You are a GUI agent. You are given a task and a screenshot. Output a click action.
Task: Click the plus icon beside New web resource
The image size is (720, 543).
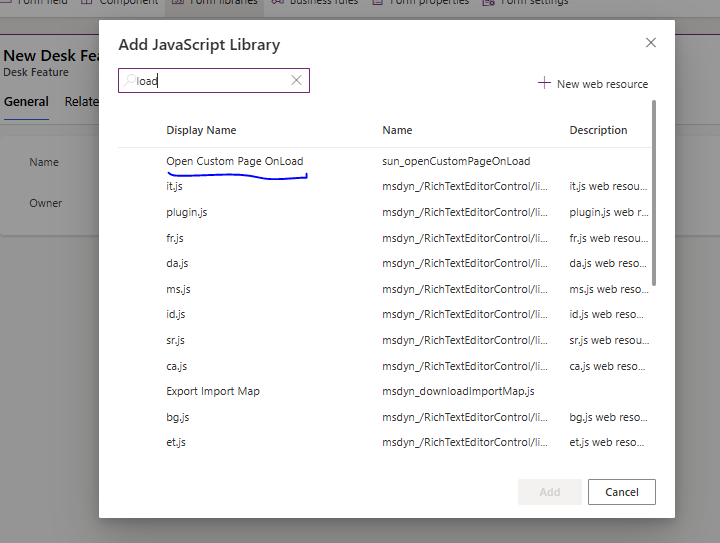coord(544,83)
